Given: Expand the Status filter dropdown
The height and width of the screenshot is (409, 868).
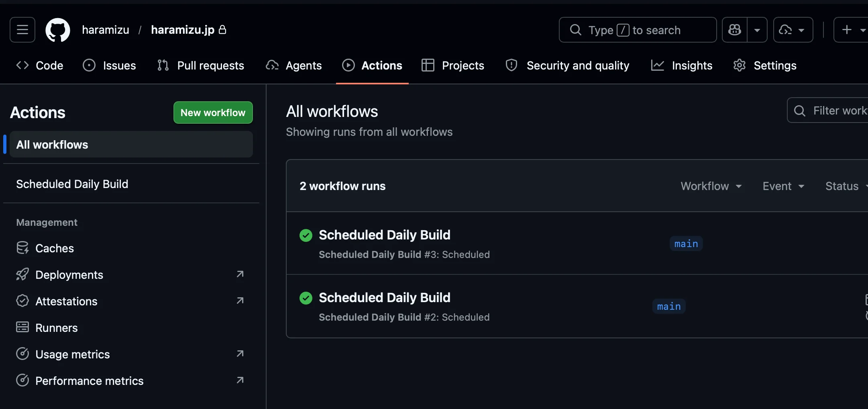Looking at the screenshot, I should (846, 186).
